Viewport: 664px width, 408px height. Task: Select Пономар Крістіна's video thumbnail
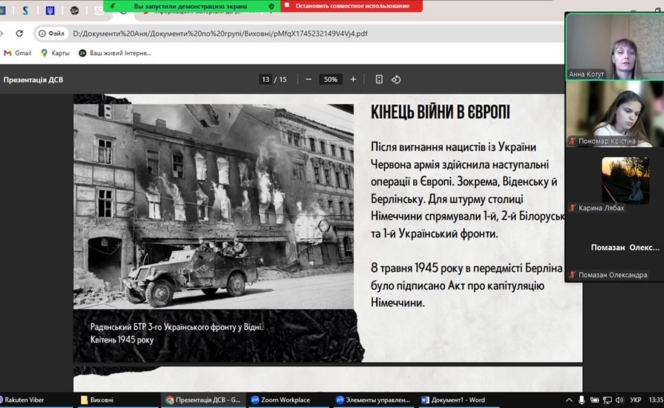click(x=614, y=112)
